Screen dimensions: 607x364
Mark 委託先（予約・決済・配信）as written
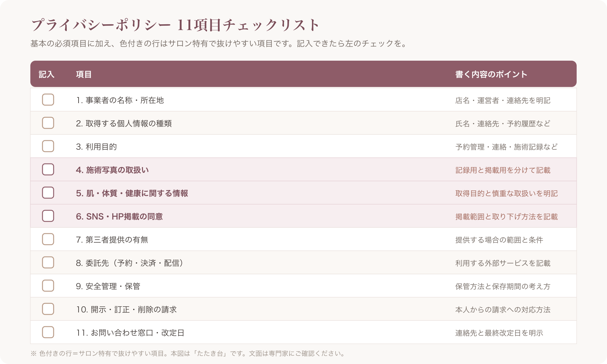coord(48,263)
